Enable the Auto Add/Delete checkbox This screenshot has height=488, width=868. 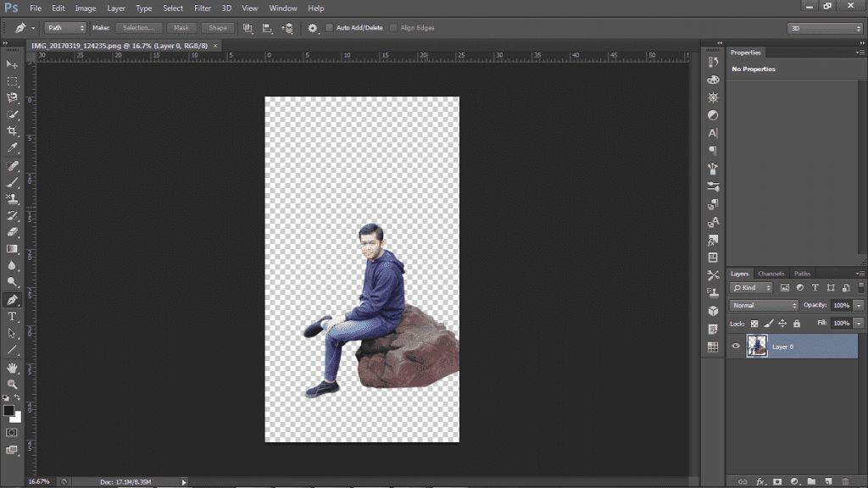point(330,28)
